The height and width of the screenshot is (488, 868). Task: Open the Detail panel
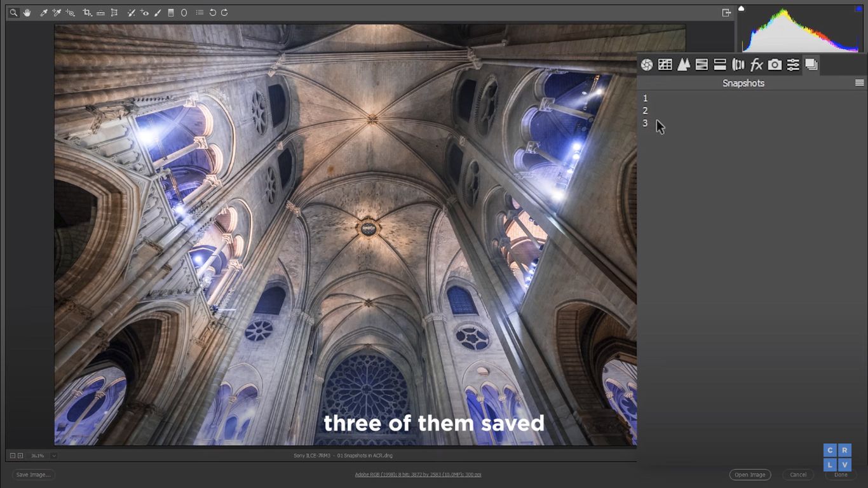(x=684, y=64)
